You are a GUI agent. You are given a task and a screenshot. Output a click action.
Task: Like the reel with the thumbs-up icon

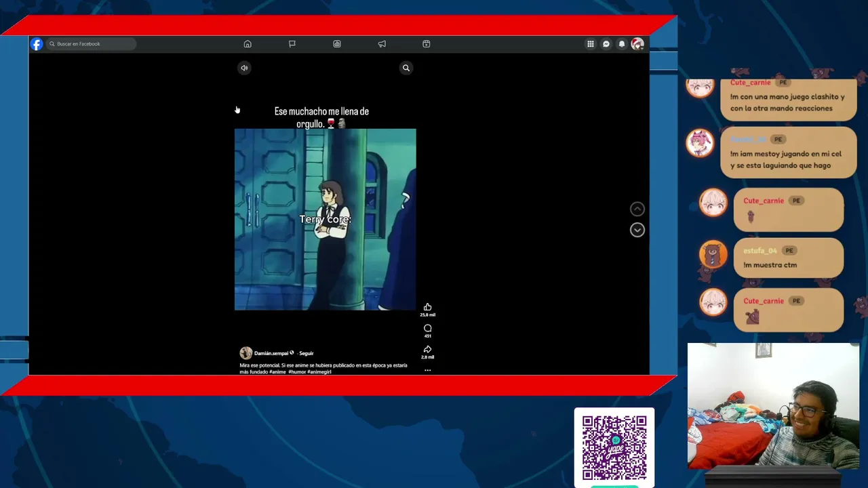point(427,307)
